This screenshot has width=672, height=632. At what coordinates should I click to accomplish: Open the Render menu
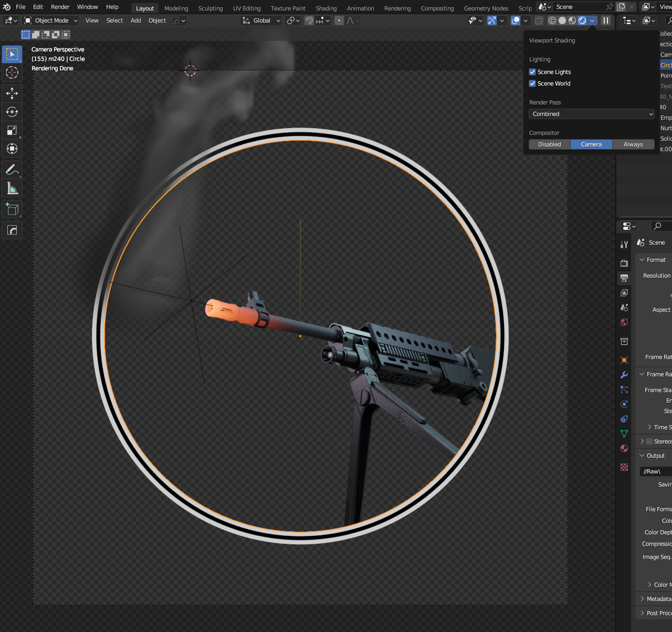coord(60,7)
